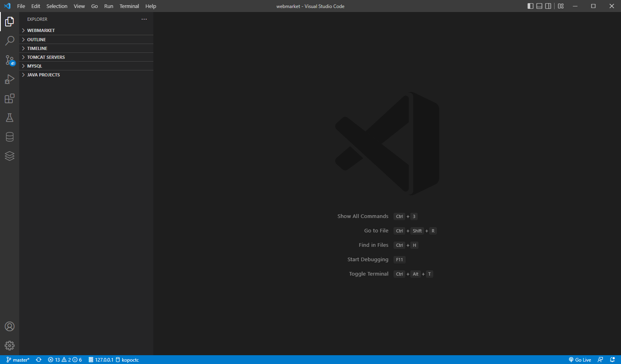Image resolution: width=621 pixels, height=364 pixels.
Task: Open the Edit menu
Action: click(36, 6)
